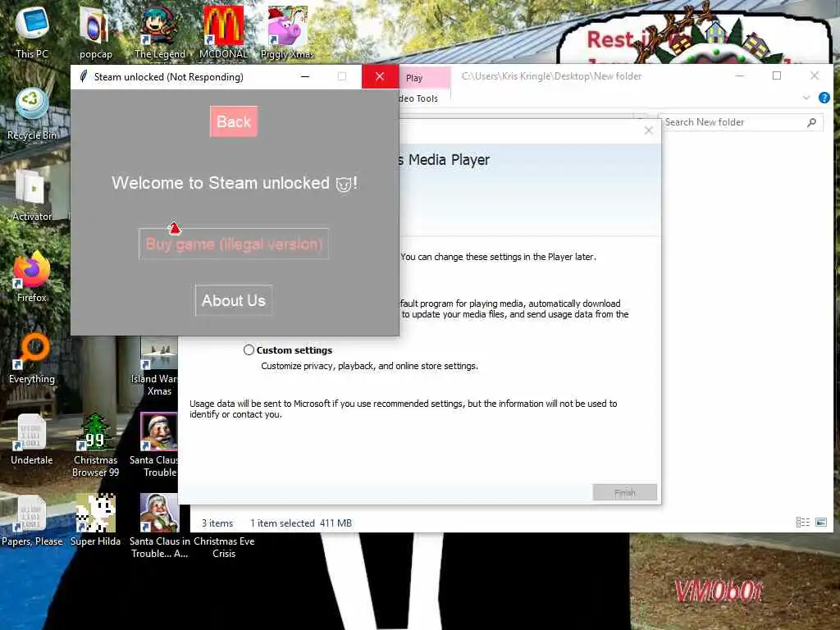Image resolution: width=840 pixels, height=630 pixels.
Task: Open Santa Claus in Trouble... A... shortcut
Action: click(159, 526)
